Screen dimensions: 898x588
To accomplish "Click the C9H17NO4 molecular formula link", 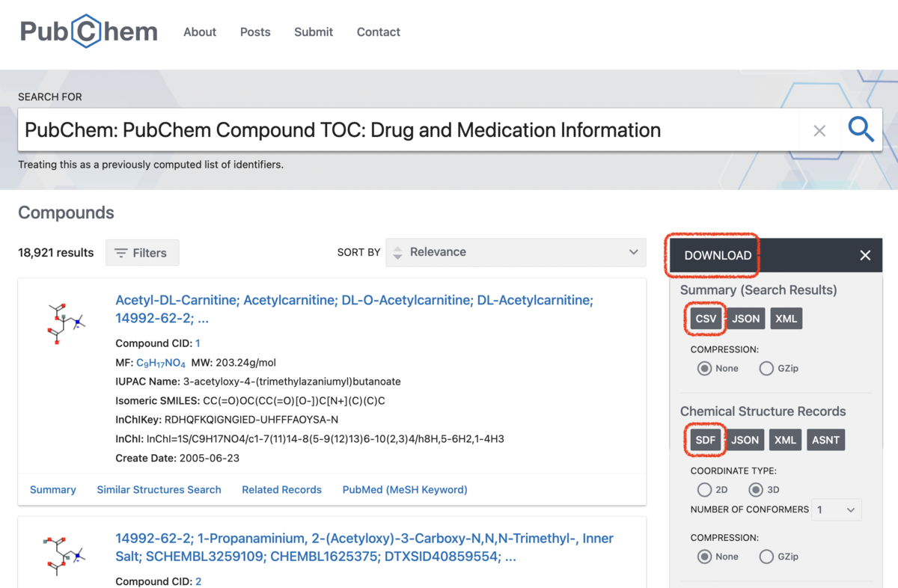I will (161, 363).
